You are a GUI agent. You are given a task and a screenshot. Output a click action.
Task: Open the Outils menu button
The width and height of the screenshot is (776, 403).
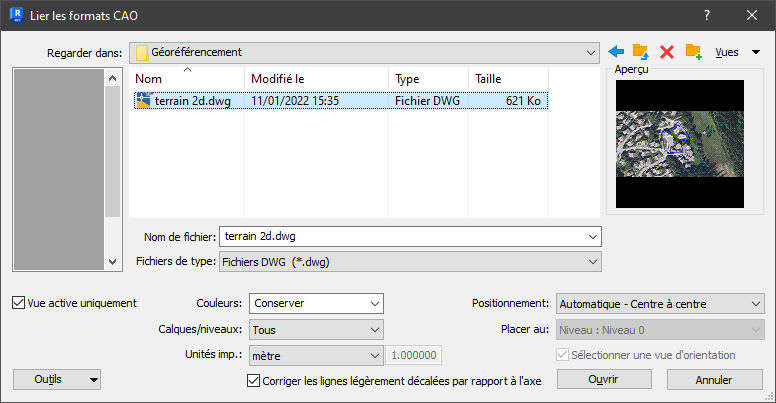[57, 379]
